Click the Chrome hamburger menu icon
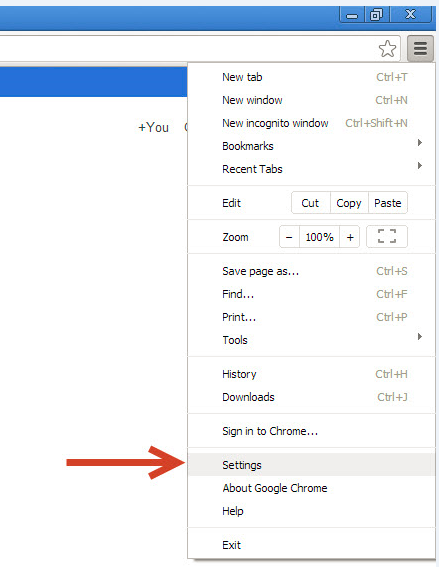Image resolution: width=439 pixels, height=567 pixels. (420, 48)
